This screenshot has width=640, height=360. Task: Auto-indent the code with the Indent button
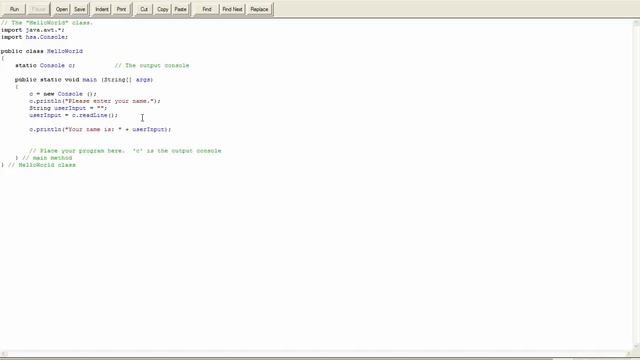102,9
